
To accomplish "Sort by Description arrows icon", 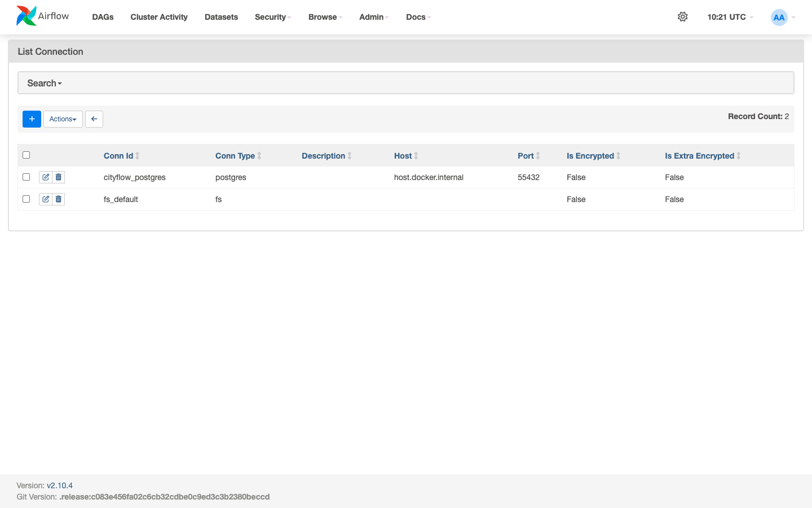I will pos(350,156).
